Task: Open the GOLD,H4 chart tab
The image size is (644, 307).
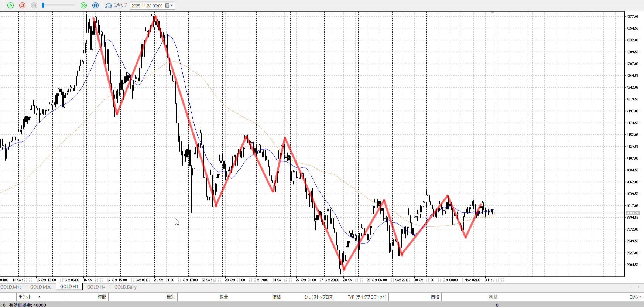Action: 96,287
